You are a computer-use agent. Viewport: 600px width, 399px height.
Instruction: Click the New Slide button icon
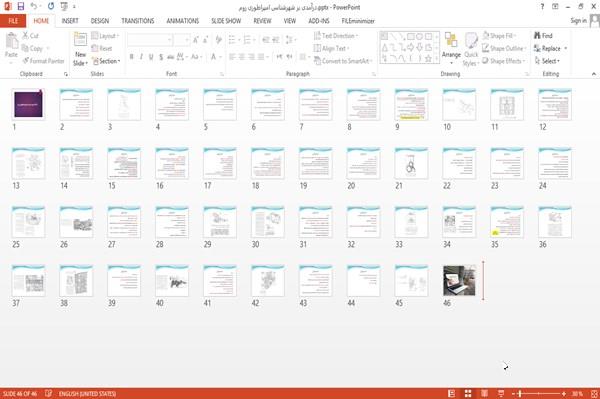pos(80,40)
